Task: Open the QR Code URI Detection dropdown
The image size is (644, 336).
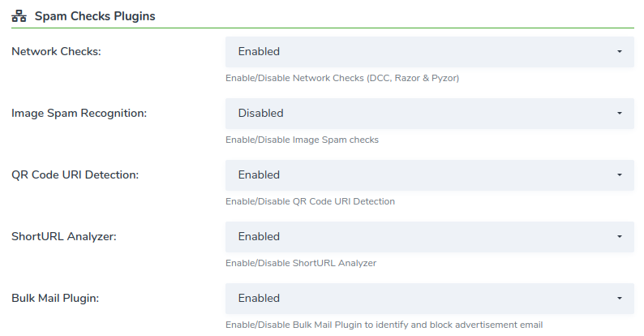Action: tap(430, 175)
